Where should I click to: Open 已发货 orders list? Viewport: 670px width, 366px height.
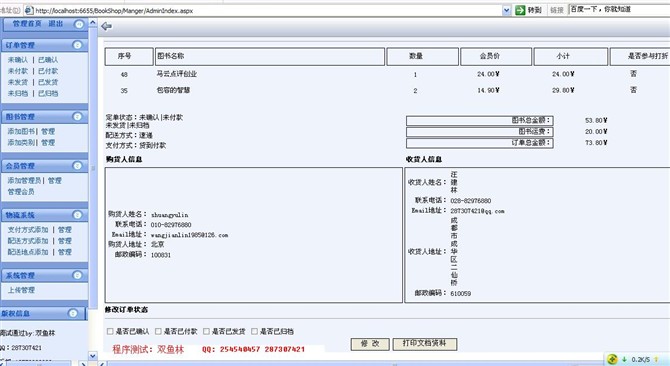pyautogui.click(x=48, y=82)
